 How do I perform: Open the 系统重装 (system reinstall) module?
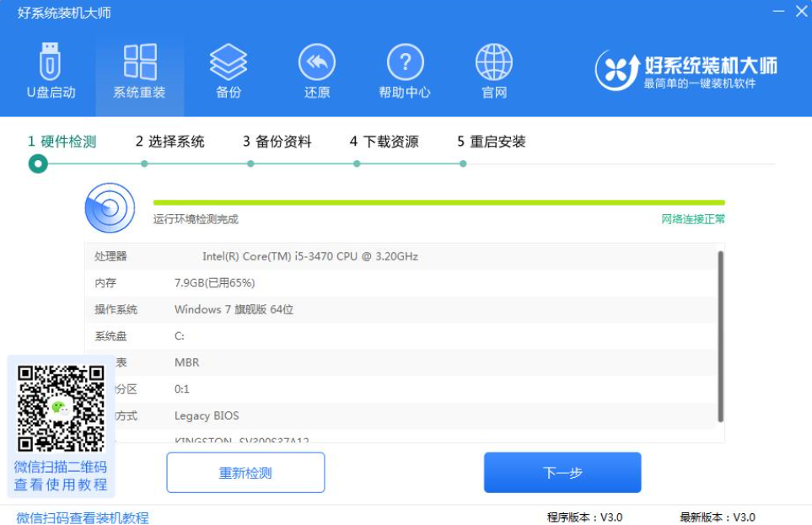coord(140,67)
